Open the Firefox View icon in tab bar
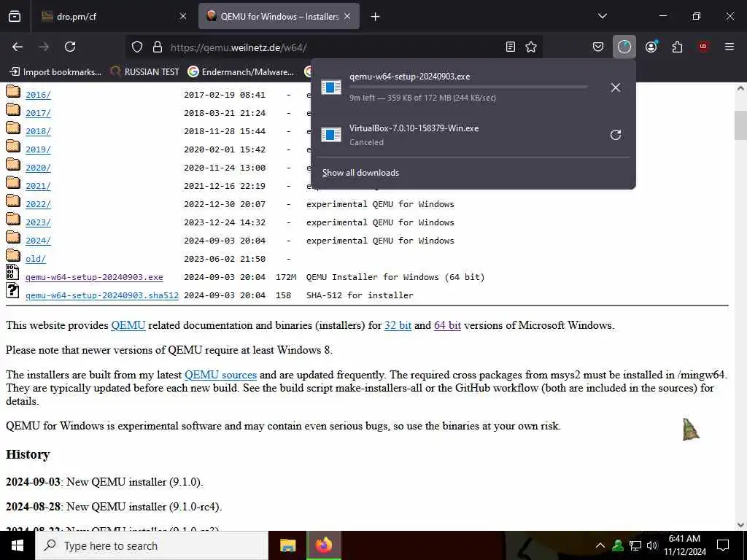This screenshot has width=747, height=560. click(x=15, y=16)
